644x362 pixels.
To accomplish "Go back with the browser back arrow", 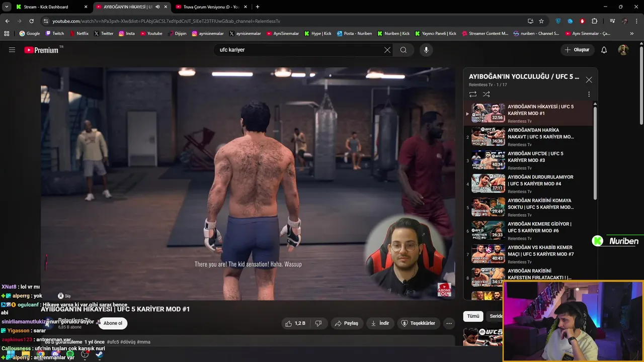I will coord(7,21).
